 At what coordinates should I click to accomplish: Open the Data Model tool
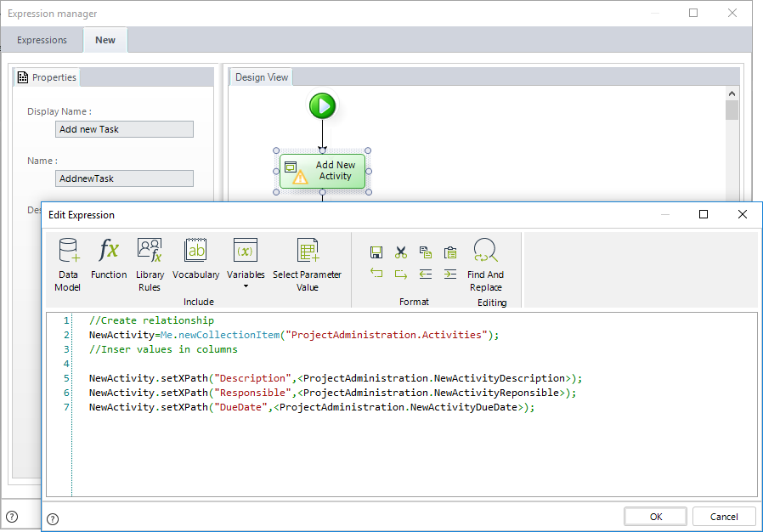[x=68, y=264]
